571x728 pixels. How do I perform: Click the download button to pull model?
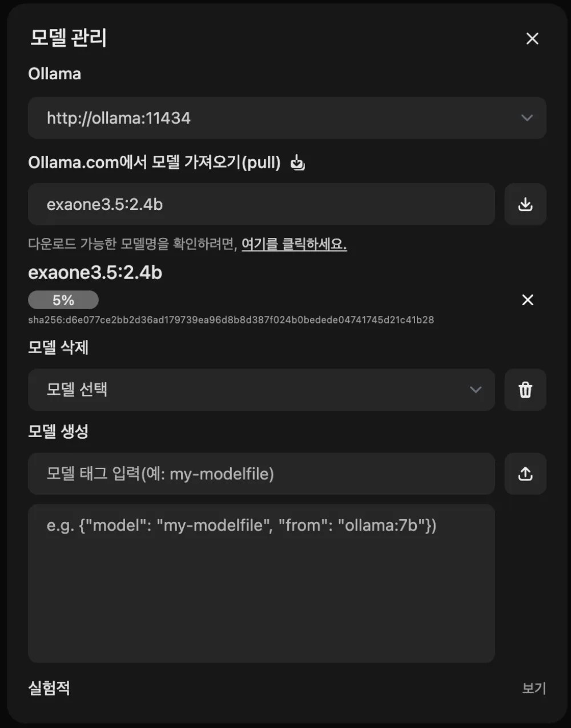tap(525, 204)
